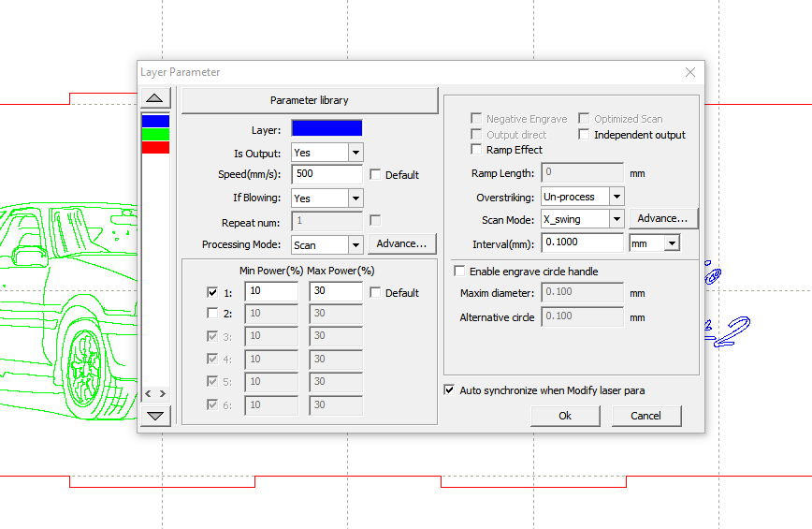The height and width of the screenshot is (529, 812).
Task: Select the green layer in list
Action: coord(155,134)
